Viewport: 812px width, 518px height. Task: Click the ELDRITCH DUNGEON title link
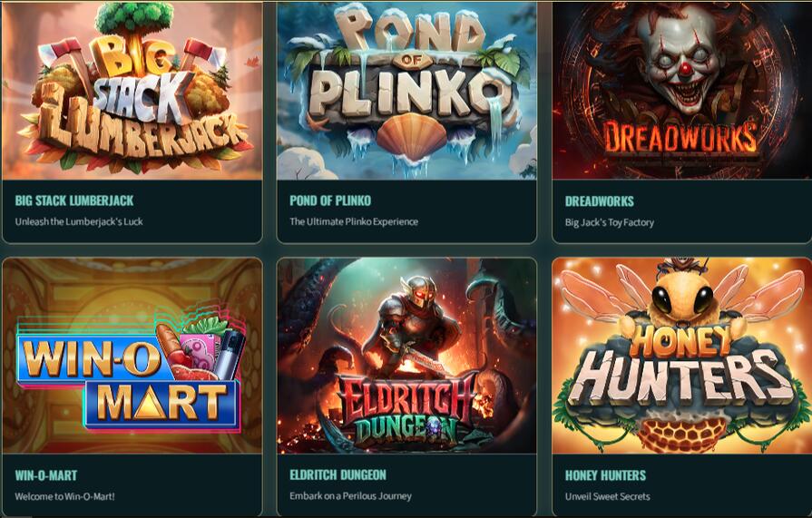click(338, 474)
